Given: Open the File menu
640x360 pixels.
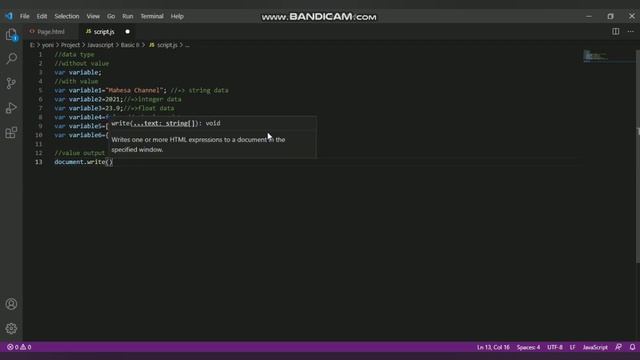Looking at the screenshot, I should click(24, 16).
